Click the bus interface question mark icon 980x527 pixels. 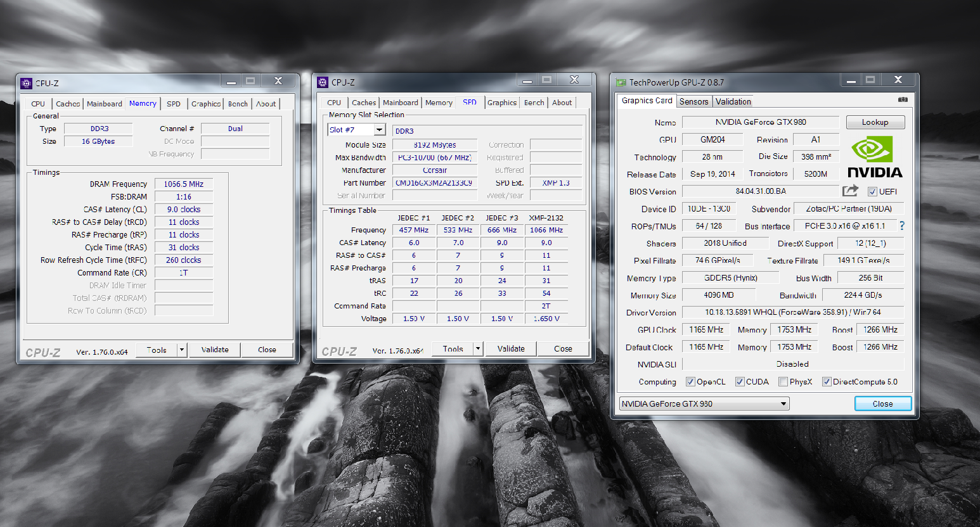pos(902,225)
